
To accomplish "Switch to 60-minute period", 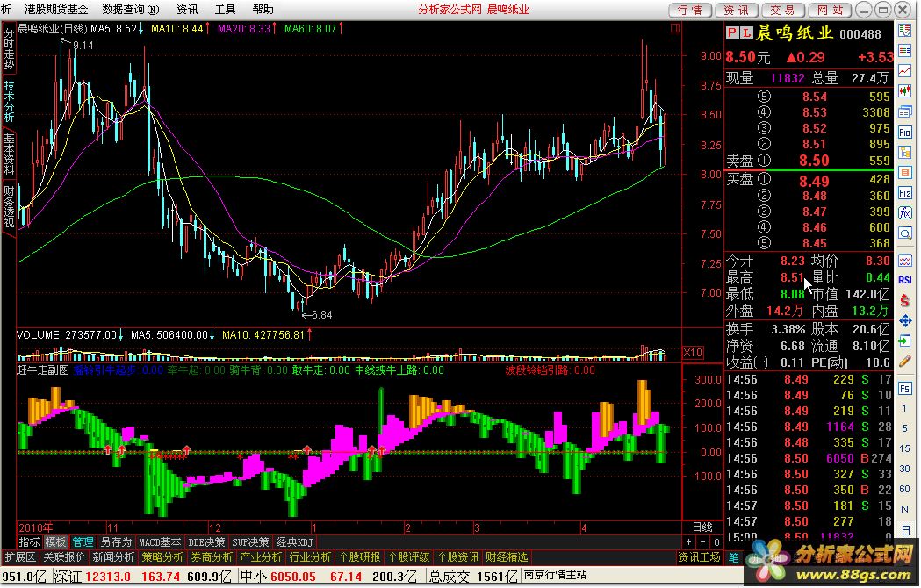I will tap(905, 489).
